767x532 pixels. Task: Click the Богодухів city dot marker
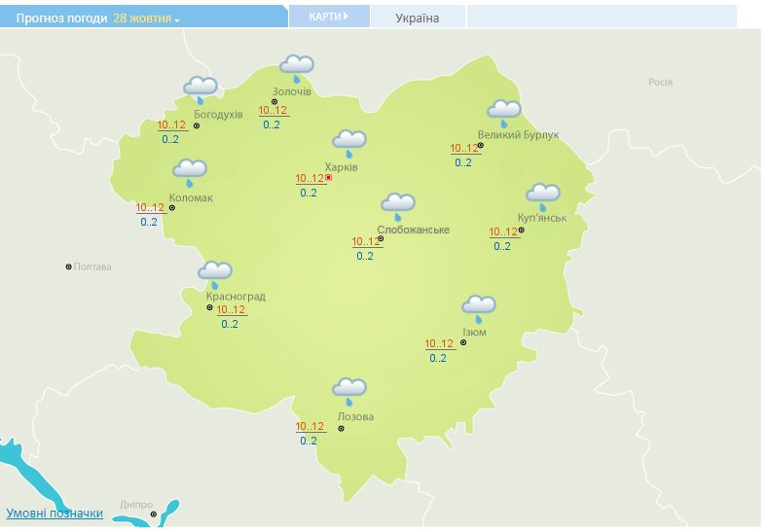click(x=197, y=125)
